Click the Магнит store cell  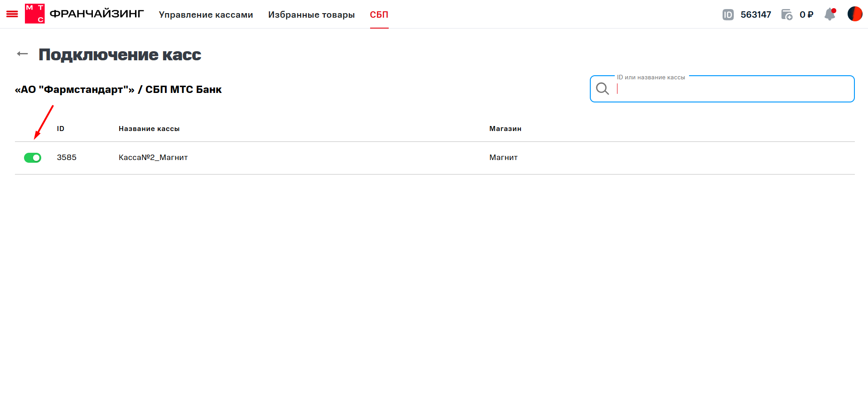click(x=503, y=157)
